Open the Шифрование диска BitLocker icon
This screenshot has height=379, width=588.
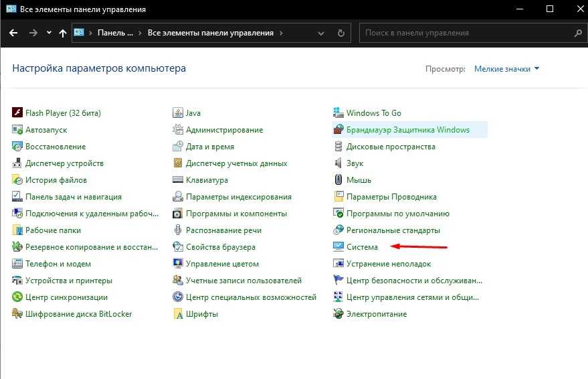18,314
